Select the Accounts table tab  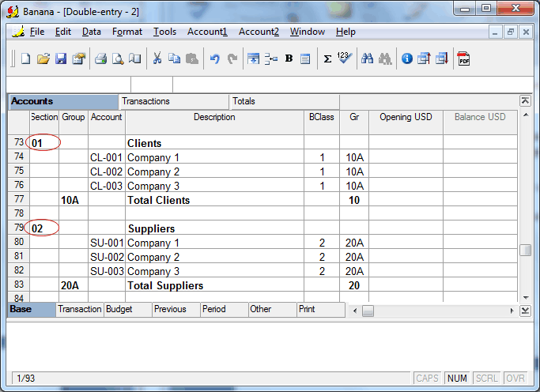(x=63, y=101)
